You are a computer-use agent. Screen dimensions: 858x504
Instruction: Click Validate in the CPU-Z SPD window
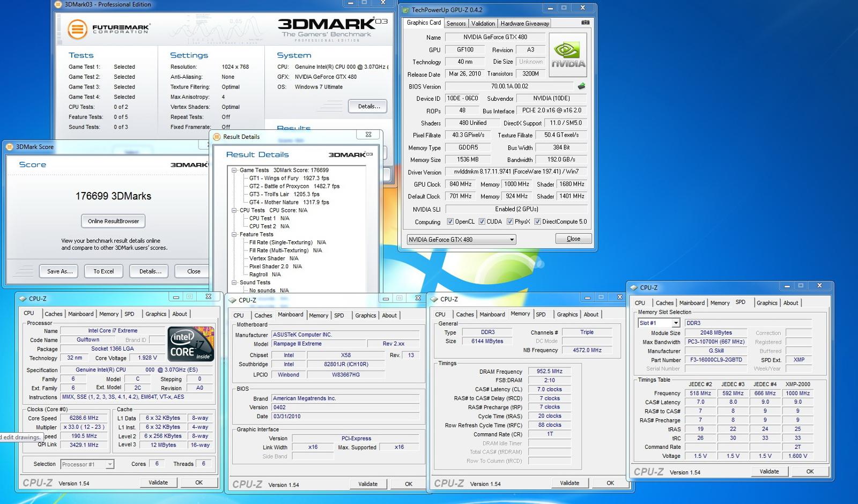[769, 471]
